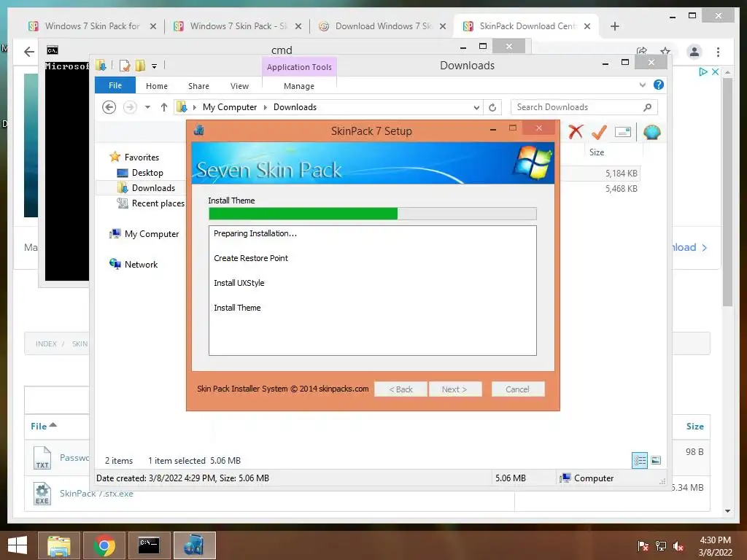Switch Explorer to large icons view
This screenshot has width=747, height=560.
click(x=656, y=460)
